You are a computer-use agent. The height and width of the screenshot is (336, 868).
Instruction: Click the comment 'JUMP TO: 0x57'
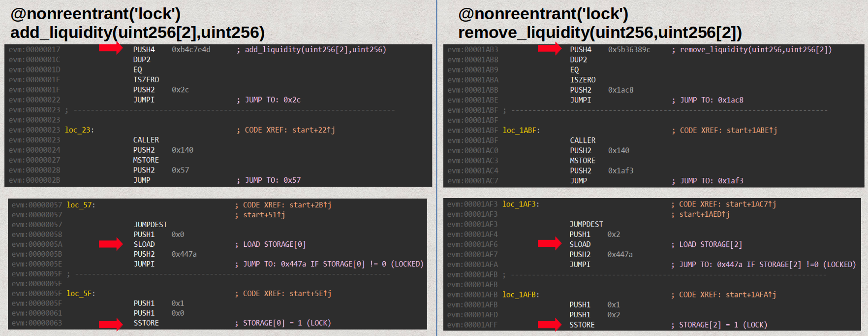coord(273,180)
